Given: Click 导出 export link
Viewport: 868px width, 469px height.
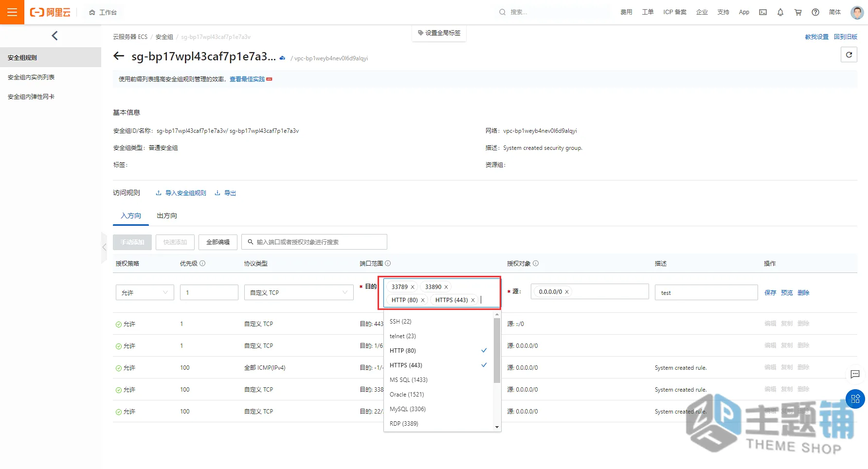Looking at the screenshot, I should 225,193.
